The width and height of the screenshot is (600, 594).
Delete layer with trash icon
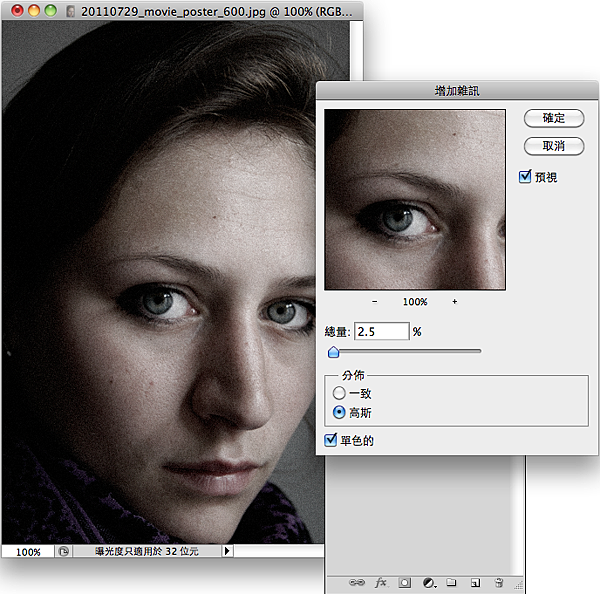pos(499,581)
